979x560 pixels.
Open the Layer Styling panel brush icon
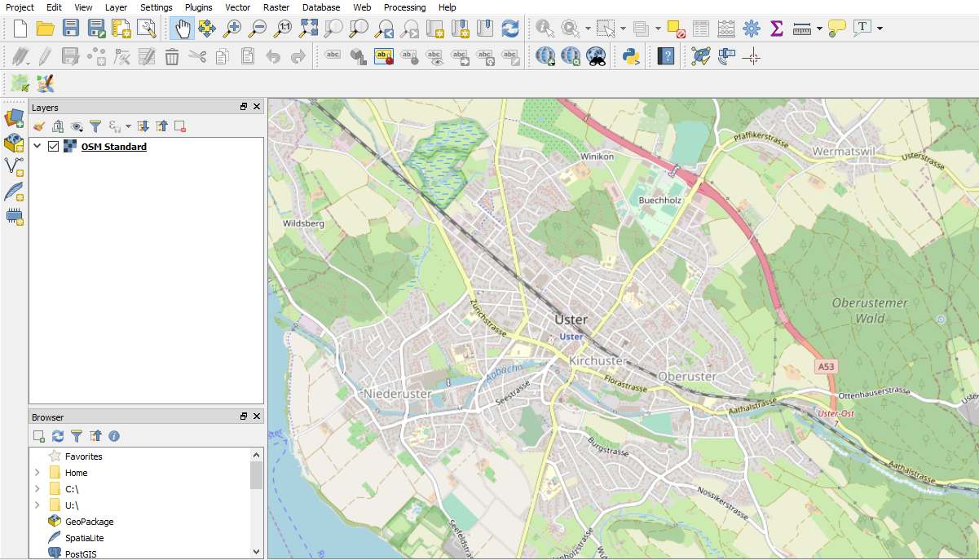(37, 126)
